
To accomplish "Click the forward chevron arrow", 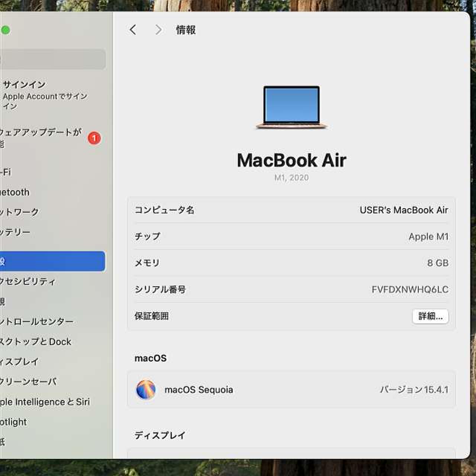I will [158, 30].
